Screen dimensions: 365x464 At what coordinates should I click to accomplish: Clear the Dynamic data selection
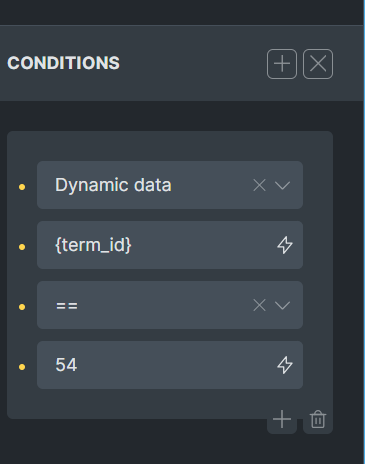(x=259, y=185)
